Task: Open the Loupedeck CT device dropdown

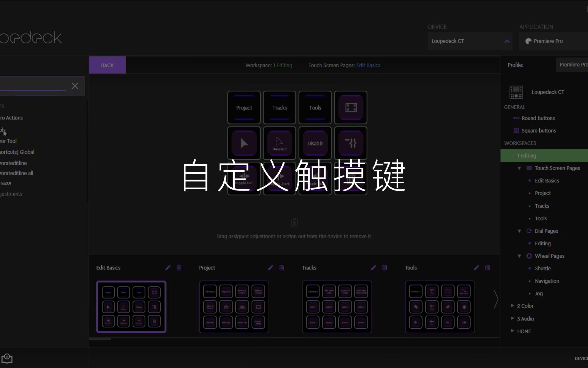Action: 470,41
